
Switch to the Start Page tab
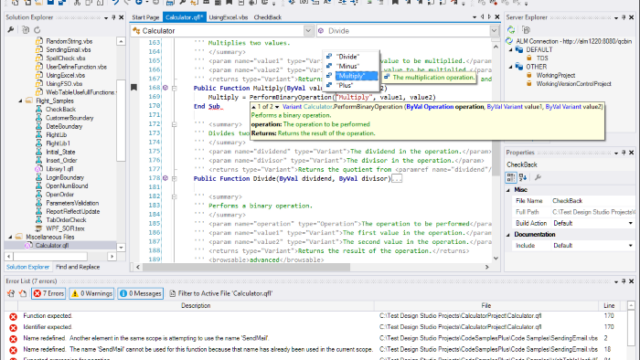tap(145, 17)
